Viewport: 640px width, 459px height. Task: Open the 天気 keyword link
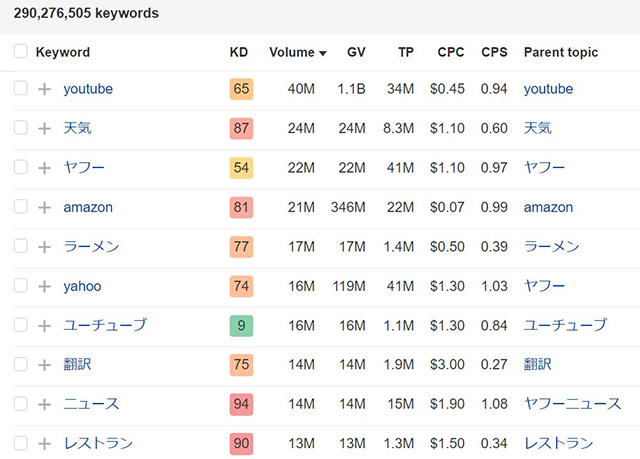(x=77, y=128)
